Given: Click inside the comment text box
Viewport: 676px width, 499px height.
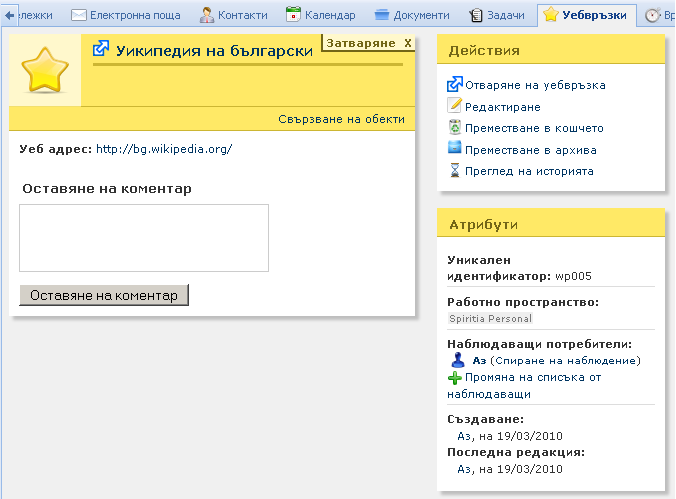Looking at the screenshot, I should [x=144, y=238].
